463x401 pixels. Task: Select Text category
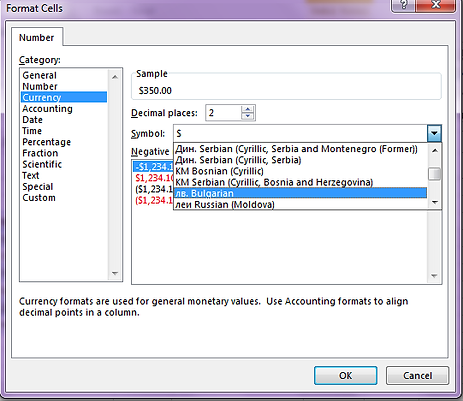tap(64, 175)
